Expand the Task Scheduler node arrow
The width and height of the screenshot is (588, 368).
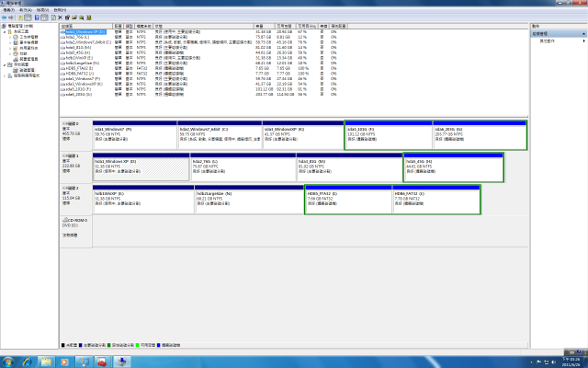[x=10, y=37]
